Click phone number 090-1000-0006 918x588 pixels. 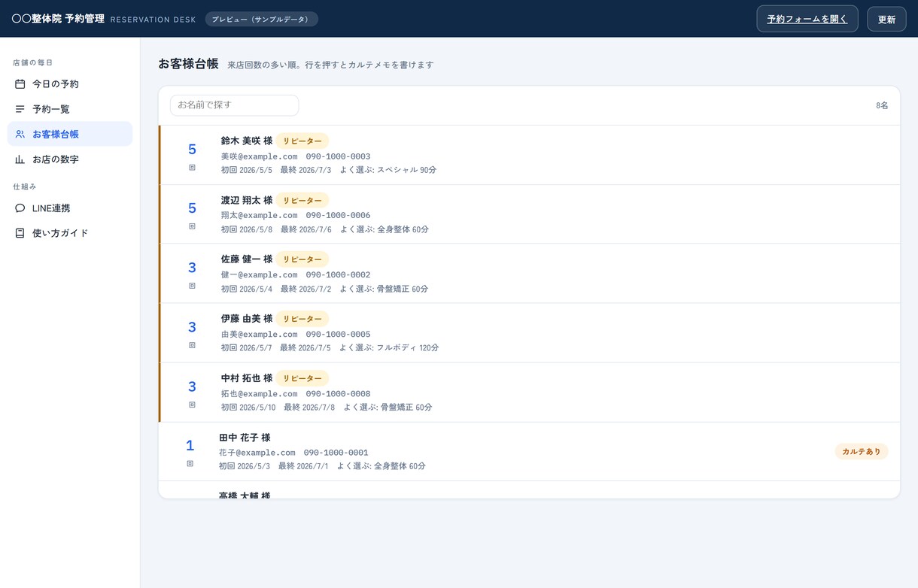[x=338, y=216]
